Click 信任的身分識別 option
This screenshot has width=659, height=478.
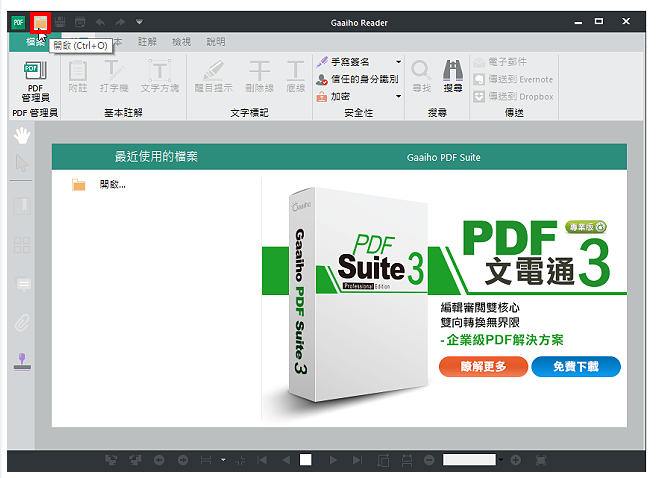tap(358, 79)
